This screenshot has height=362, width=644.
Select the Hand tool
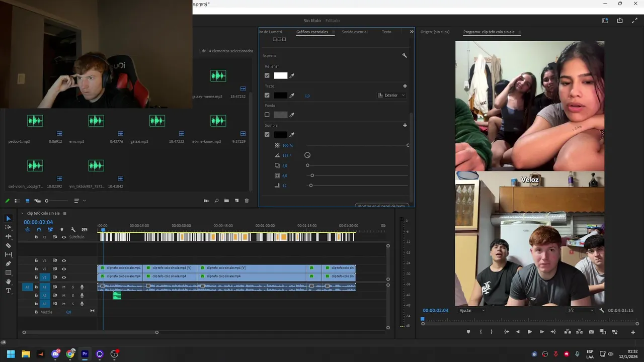tap(8, 282)
